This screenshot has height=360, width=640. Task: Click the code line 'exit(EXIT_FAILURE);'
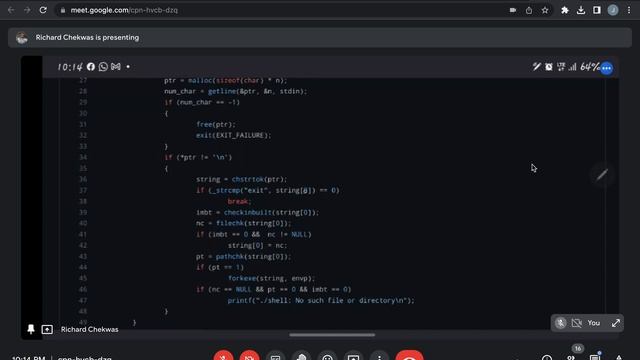tap(233, 136)
